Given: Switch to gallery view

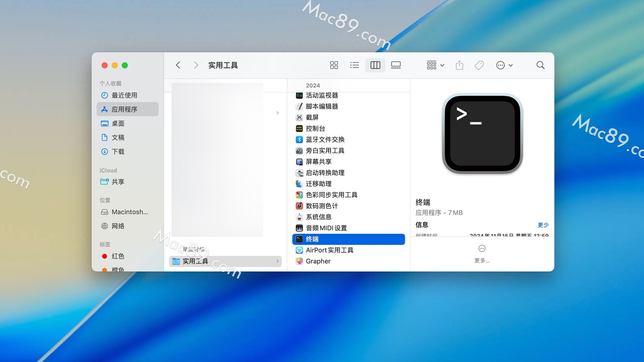Looking at the screenshot, I should tap(396, 65).
